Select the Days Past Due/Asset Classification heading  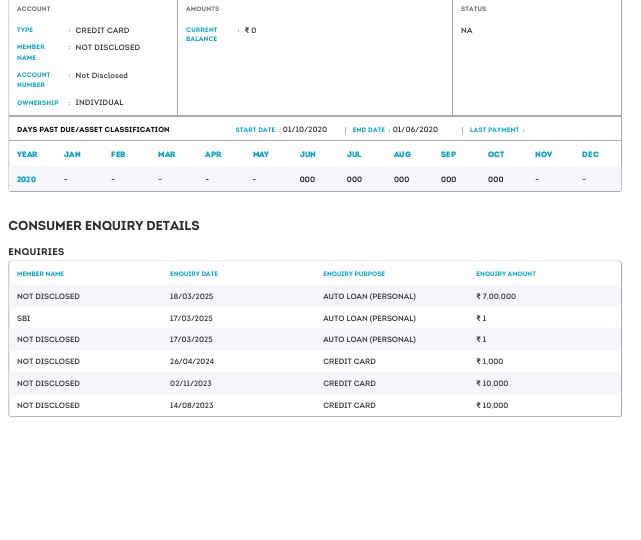93,130
